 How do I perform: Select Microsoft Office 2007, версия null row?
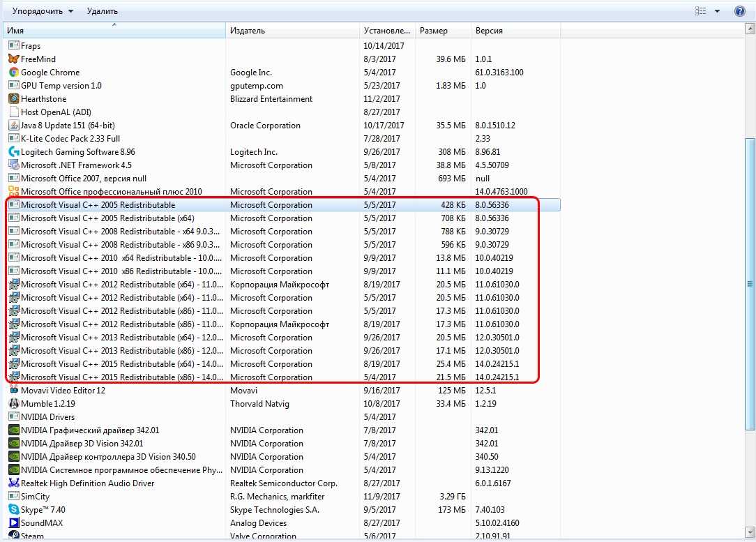[x=84, y=179]
